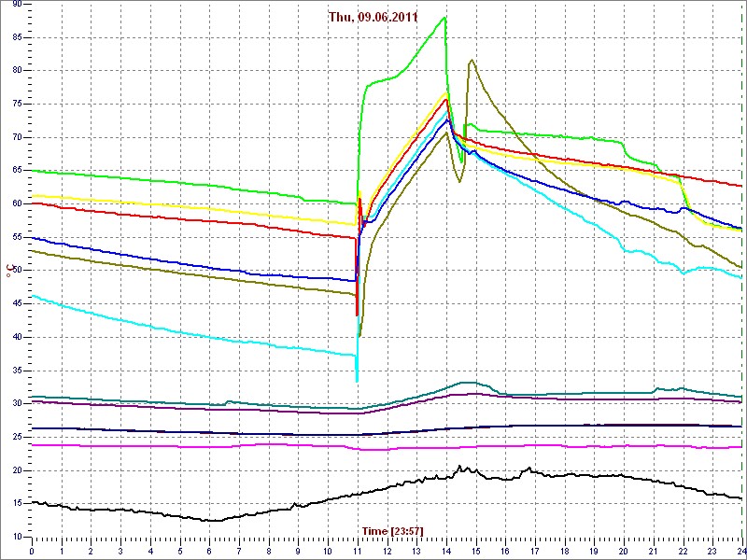Select the hour 0 tick on the time axis

click(x=32, y=551)
